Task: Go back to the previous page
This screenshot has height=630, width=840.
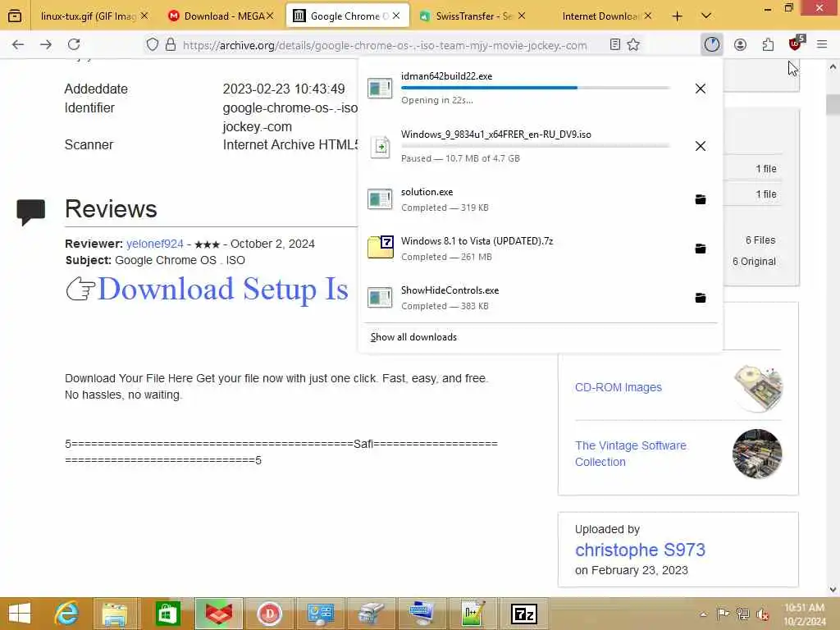Action: (18, 44)
